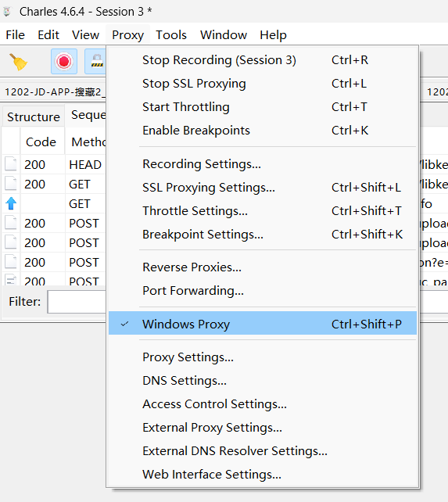This screenshot has height=502, width=448.
Task: Choose Enable Breakpoints
Action: tap(263, 131)
